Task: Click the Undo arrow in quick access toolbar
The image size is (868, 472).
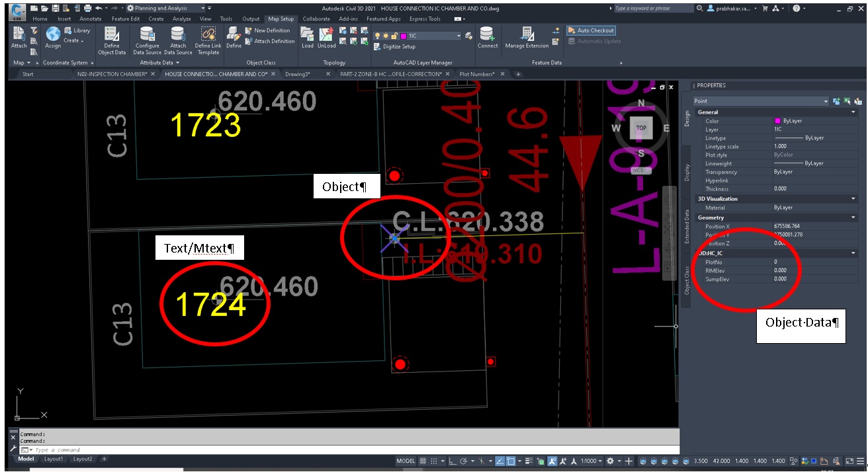Action: 98,8
